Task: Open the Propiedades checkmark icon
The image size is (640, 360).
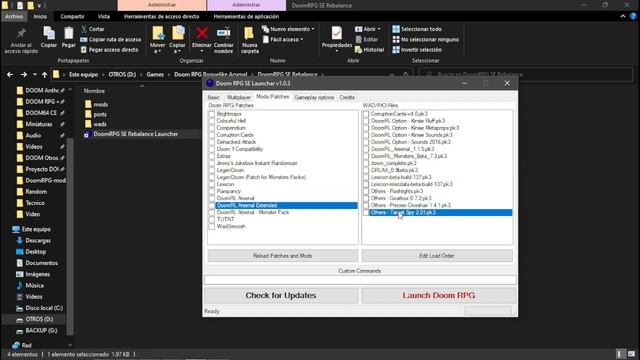Action: coord(337,33)
